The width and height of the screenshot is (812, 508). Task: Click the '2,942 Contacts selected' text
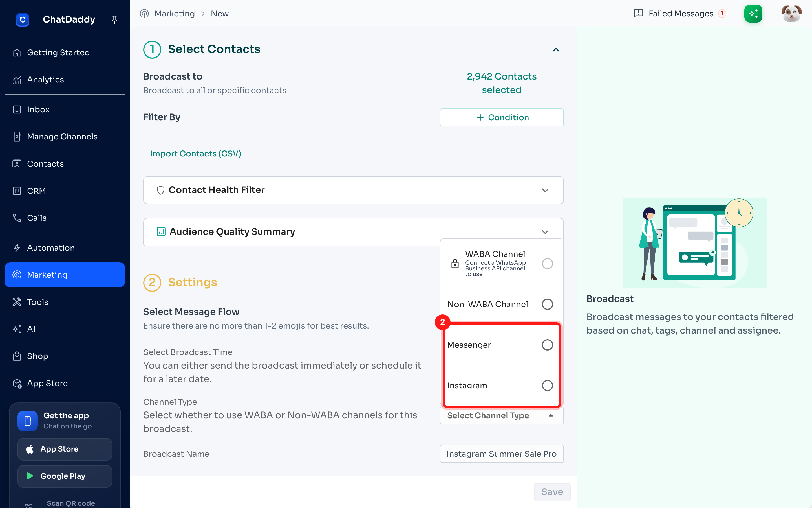[x=502, y=83]
